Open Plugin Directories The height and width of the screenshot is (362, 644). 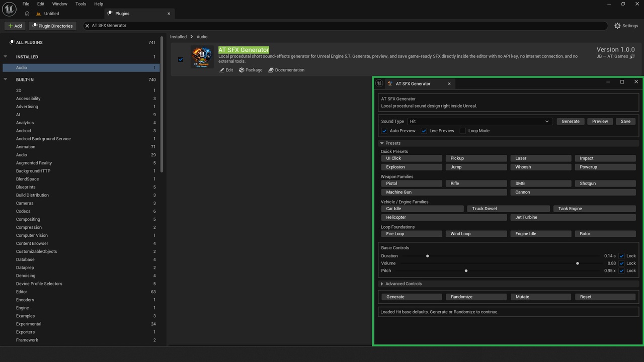click(x=52, y=26)
